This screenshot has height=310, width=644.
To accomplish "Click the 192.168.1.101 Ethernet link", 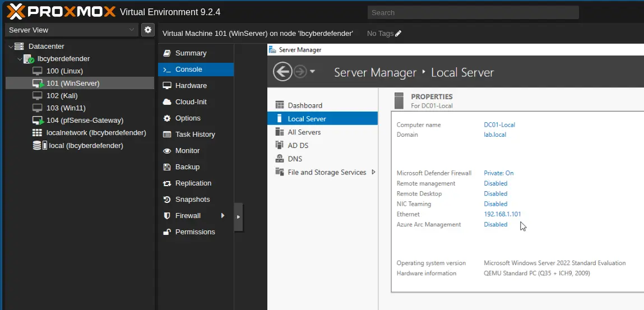I will (502, 214).
